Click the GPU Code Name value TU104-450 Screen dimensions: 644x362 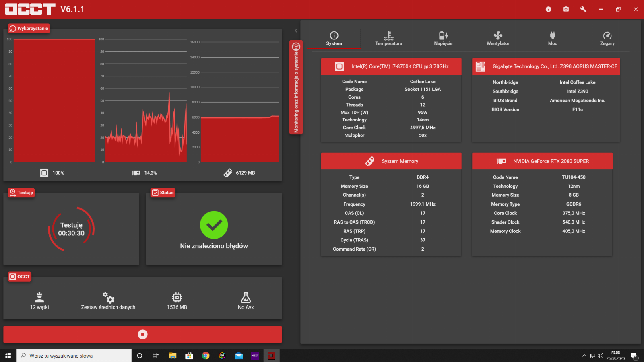tap(574, 177)
